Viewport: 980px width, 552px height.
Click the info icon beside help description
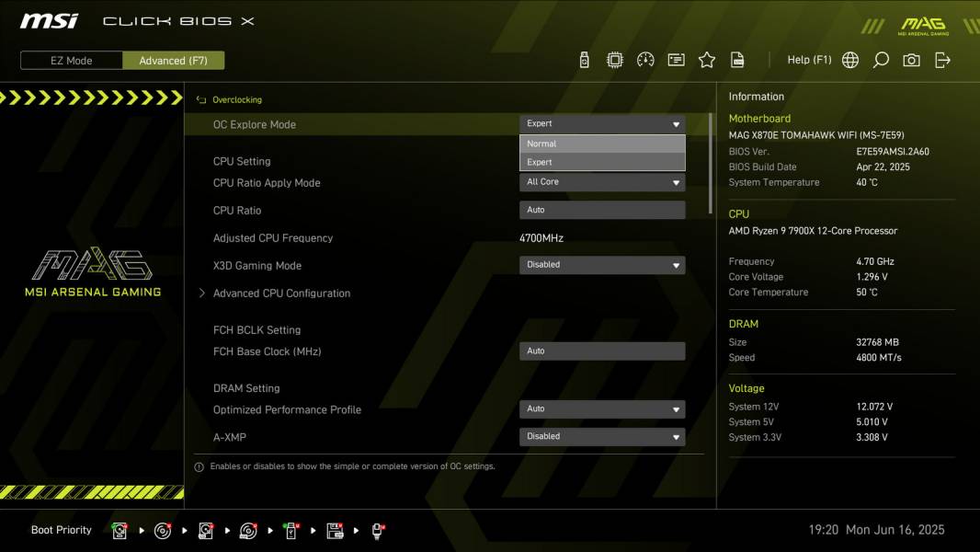coord(199,467)
